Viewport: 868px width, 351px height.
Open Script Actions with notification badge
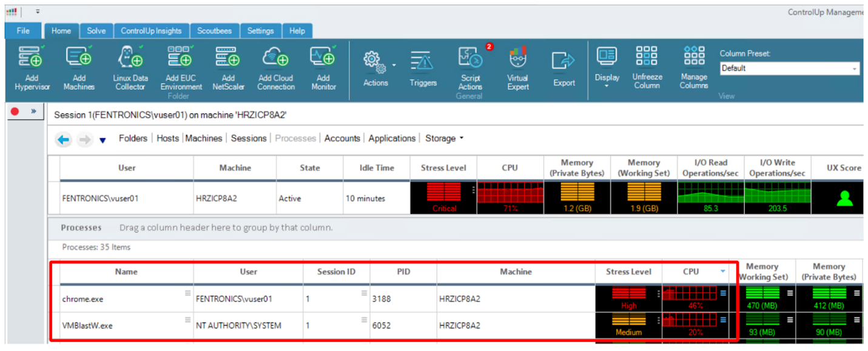pos(470,68)
